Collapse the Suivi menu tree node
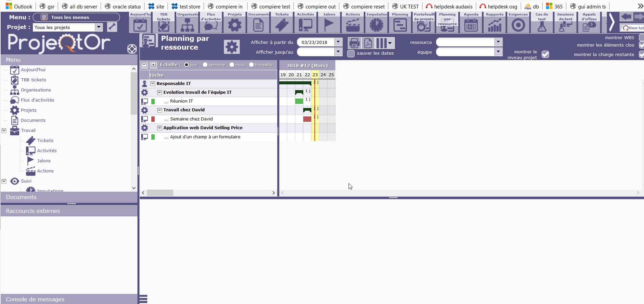 4,181
